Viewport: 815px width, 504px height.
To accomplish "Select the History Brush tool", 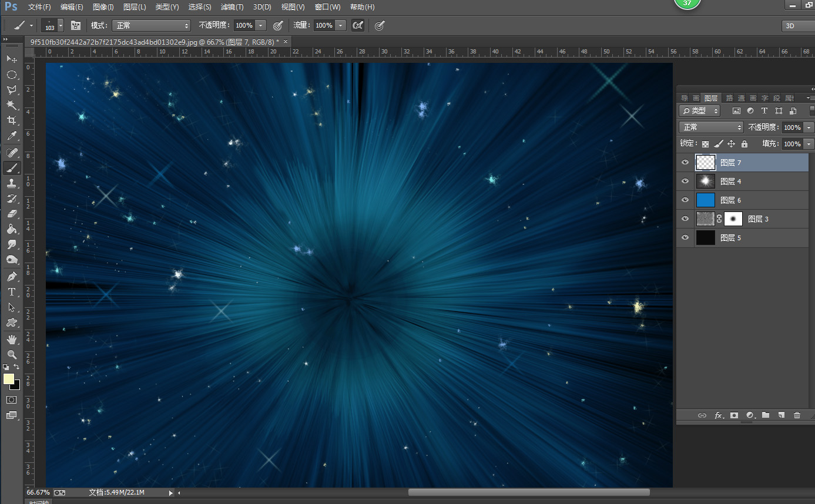I will click(11, 199).
